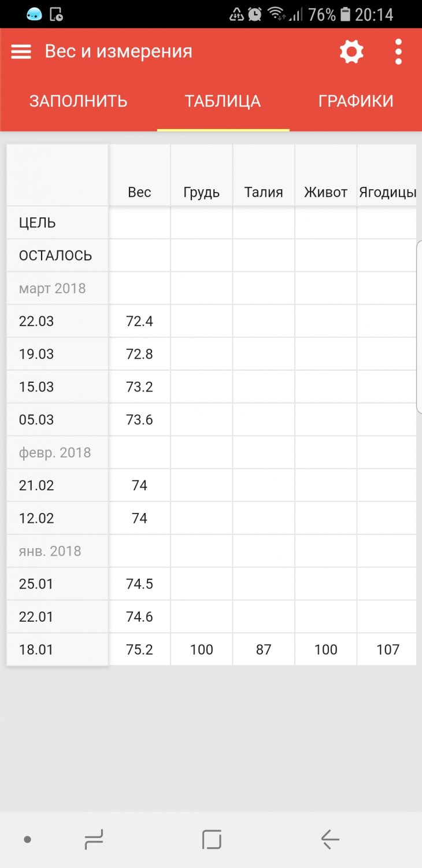The image size is (422, 868).
Task: Open the three-dot overflow menu
Action: coord(398,52)
